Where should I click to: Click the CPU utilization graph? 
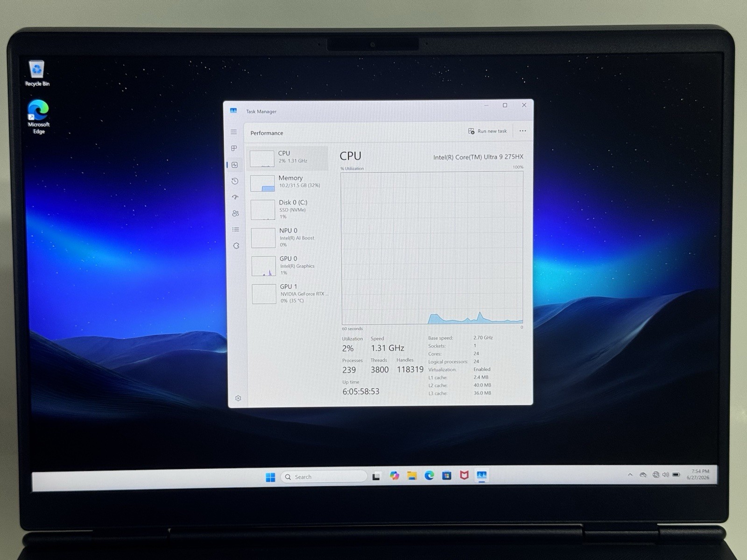tap(432, 248)
